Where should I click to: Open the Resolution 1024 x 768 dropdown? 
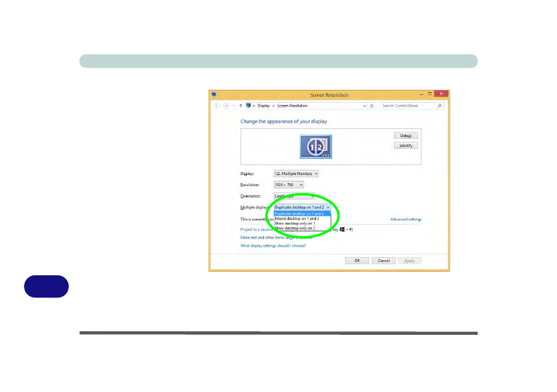pyautogui.click(x=288, y=185)
